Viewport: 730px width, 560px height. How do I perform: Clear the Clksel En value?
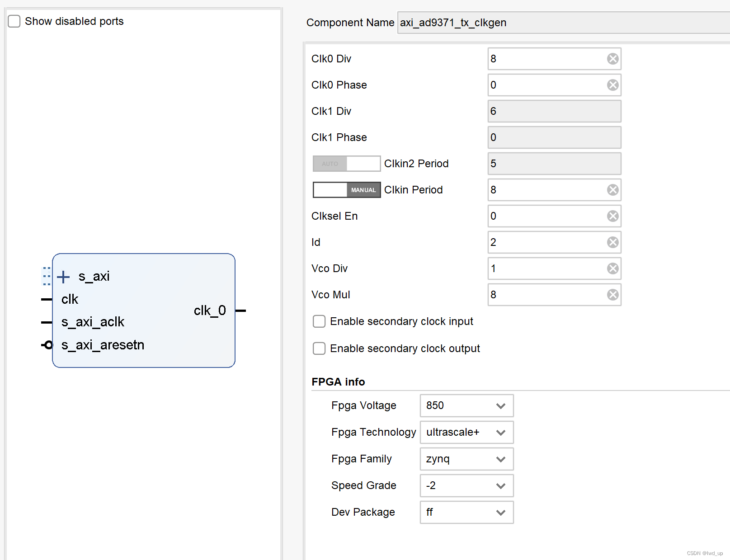coord(612,216)
